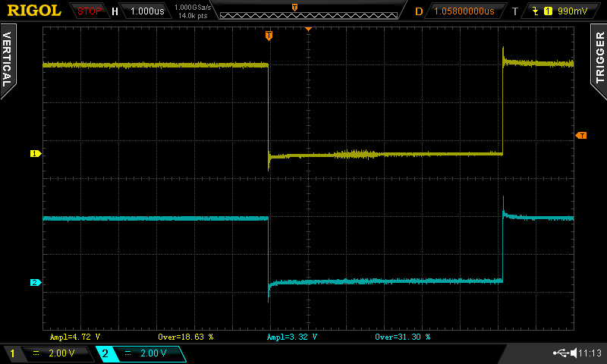Click the T trigger label in top bar
607x364 pixels.
coord(515,11)
